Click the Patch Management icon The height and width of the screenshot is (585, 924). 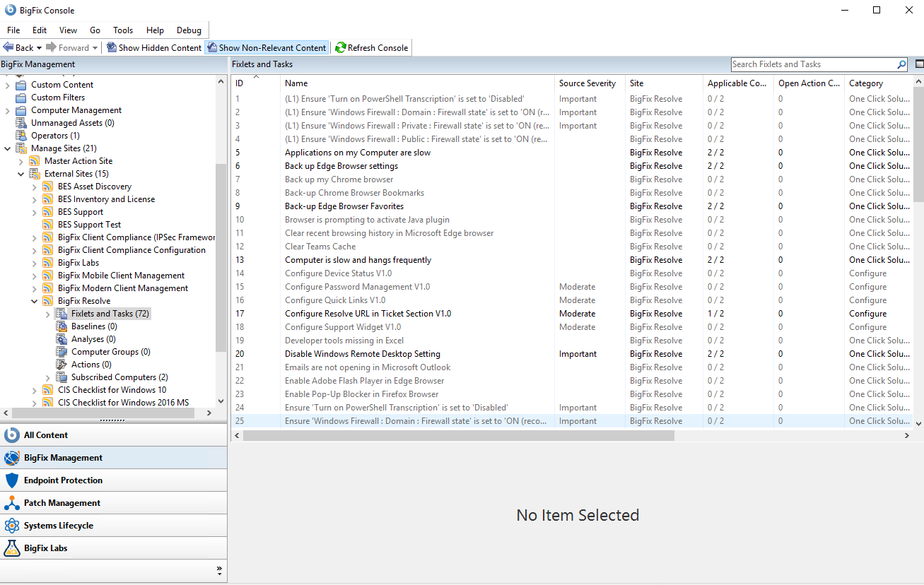[11, 503]
